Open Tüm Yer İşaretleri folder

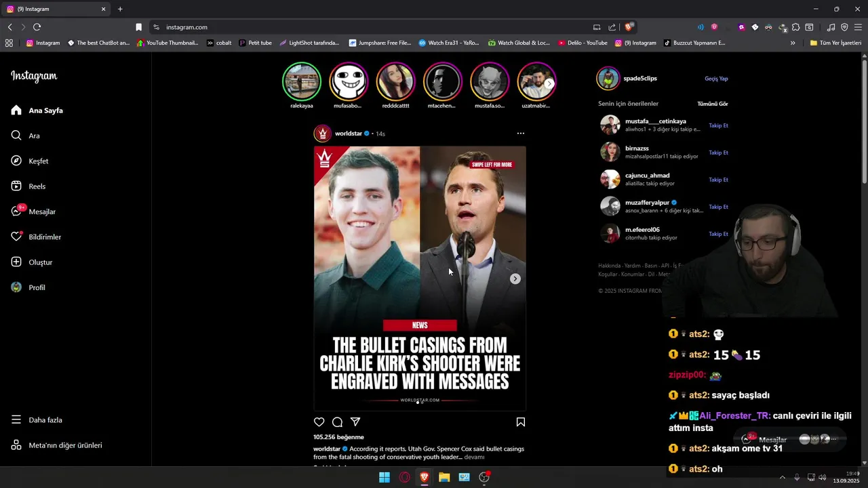point(835,43)
